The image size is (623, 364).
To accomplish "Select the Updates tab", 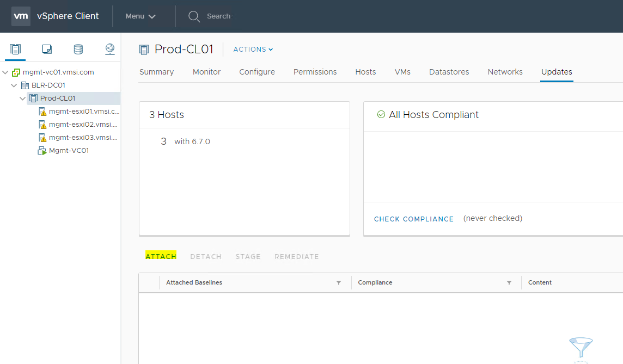I will coord(557,72).
